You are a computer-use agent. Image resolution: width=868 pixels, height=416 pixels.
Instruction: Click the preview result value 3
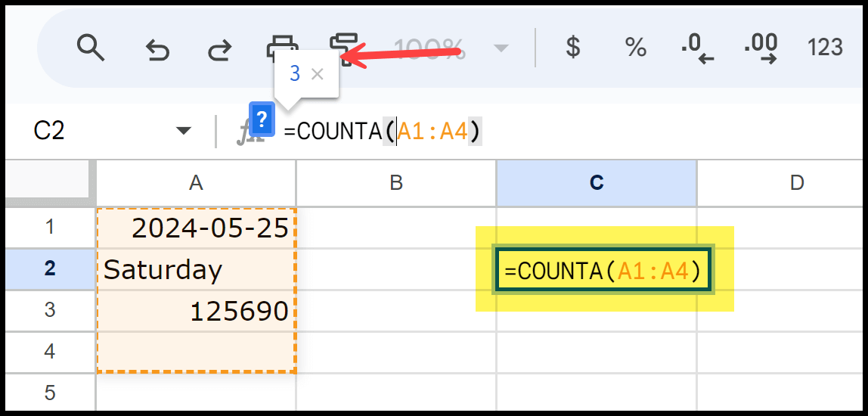(295, 73)
